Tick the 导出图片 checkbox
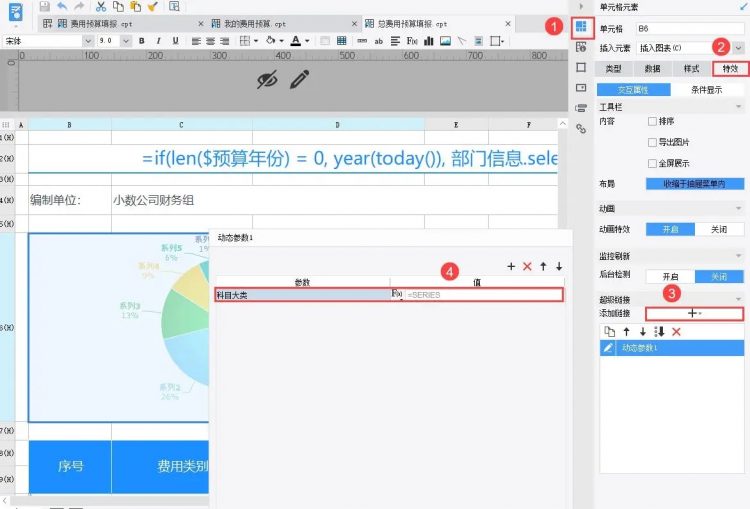Viewport: 750px width, 509px height. [x=652, y=142]
